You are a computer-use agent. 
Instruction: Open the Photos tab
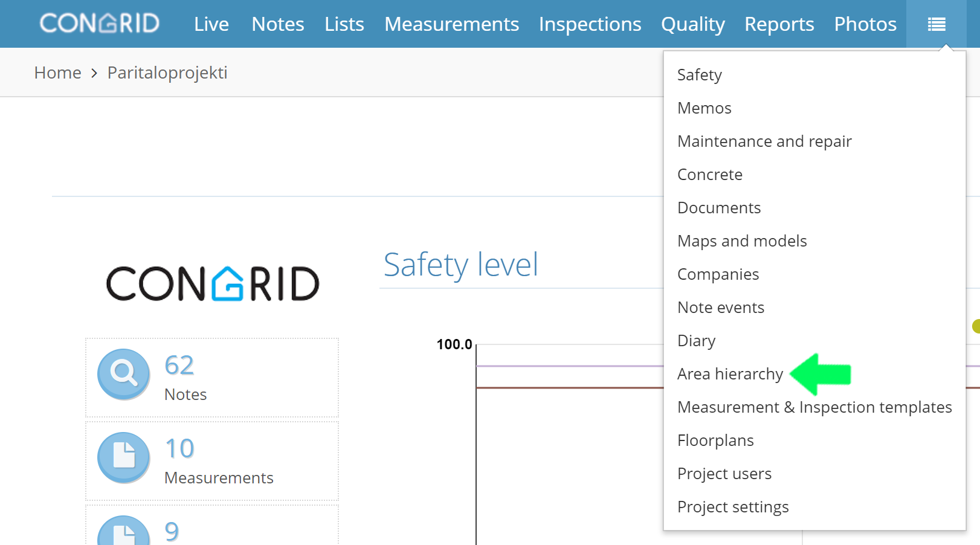[x=865, y=24]
